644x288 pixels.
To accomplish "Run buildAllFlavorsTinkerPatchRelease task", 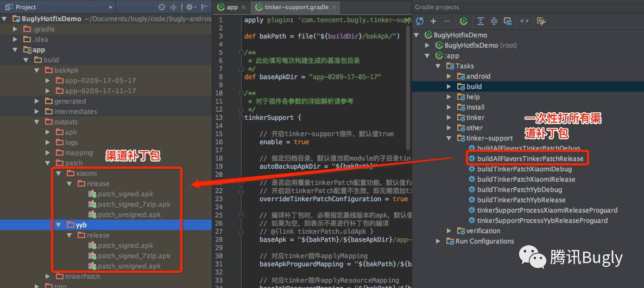I will tap(526, 158).
